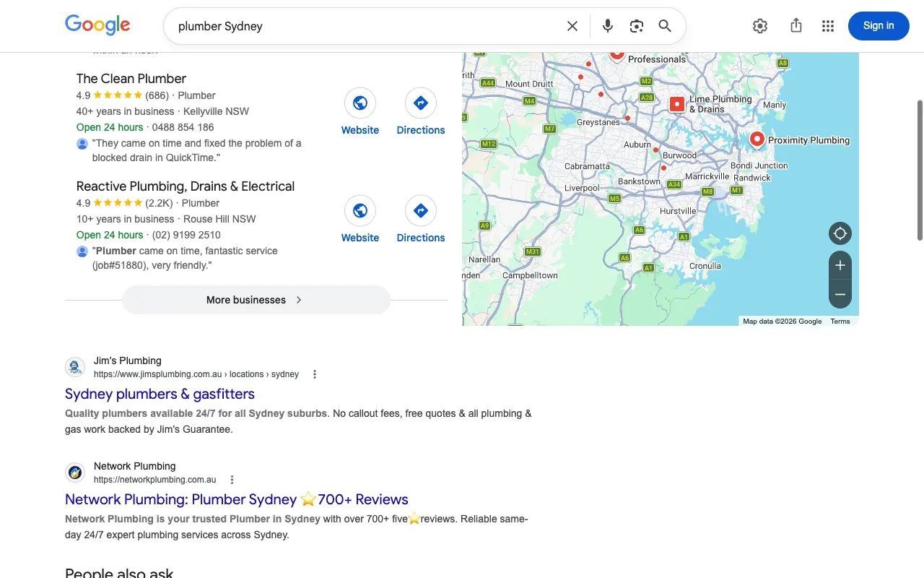Open Reactive Plumbing, Drains & Electrical listing
Viewport: 924px width, 578px height.
coord(186,186)
